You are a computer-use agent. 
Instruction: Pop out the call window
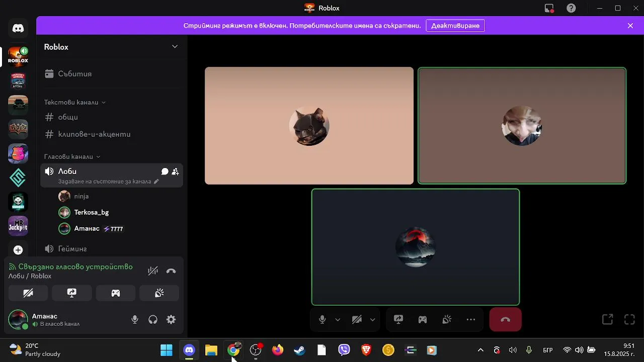pyautogui.click(x=608, y=319)
